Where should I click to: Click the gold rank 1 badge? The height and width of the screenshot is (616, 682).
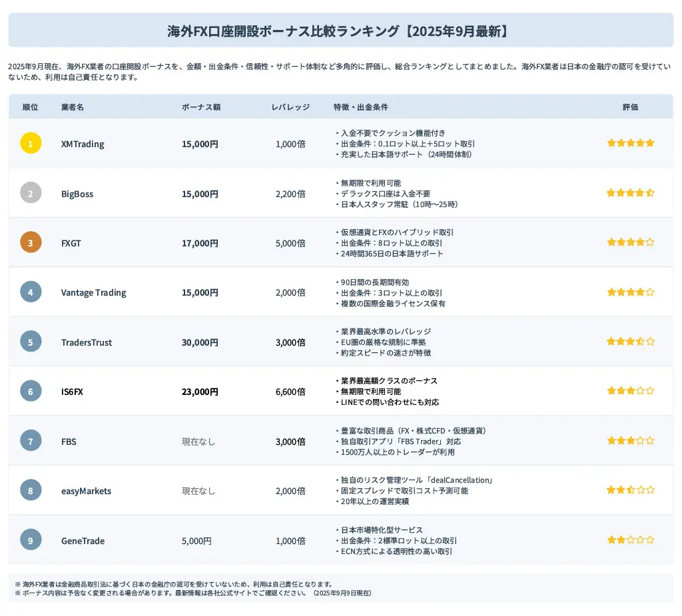[x=31, y=143]
